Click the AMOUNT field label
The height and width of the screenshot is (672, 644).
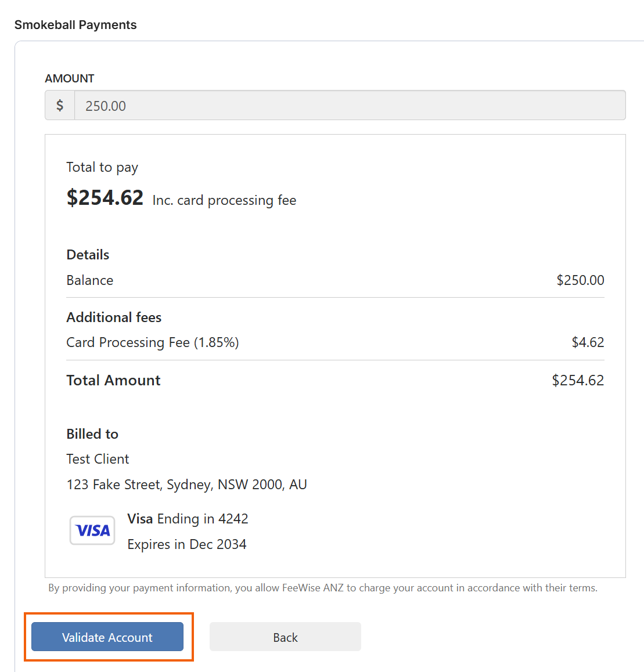[x=70, y=78]
